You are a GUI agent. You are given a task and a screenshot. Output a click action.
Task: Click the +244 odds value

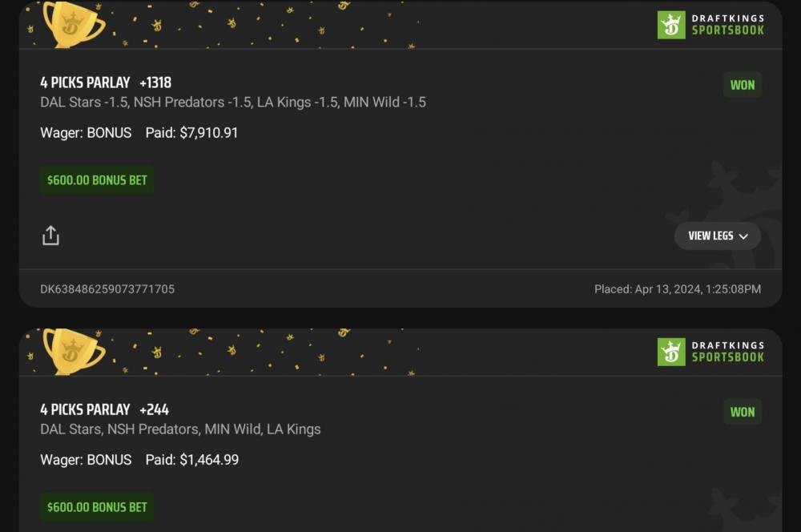tap(154, 409)
